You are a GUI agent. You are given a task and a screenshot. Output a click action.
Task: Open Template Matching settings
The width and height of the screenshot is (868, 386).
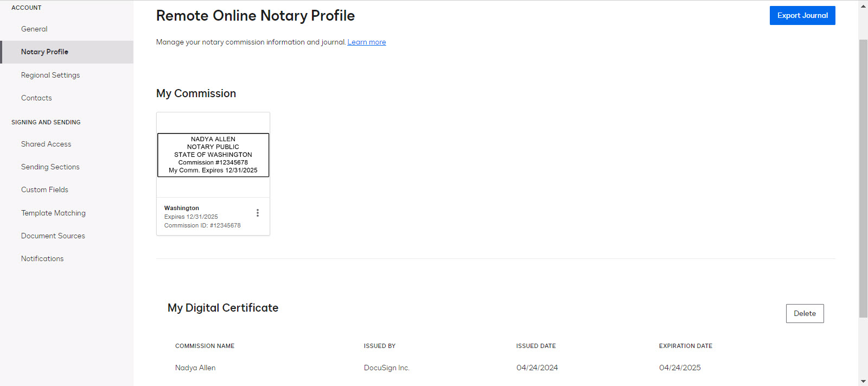click(53, 213)
